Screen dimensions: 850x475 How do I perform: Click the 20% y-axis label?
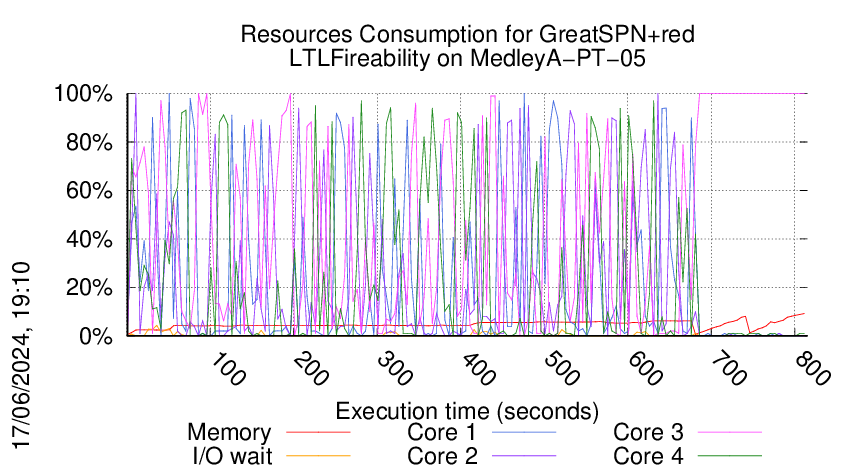pos(89,287)
